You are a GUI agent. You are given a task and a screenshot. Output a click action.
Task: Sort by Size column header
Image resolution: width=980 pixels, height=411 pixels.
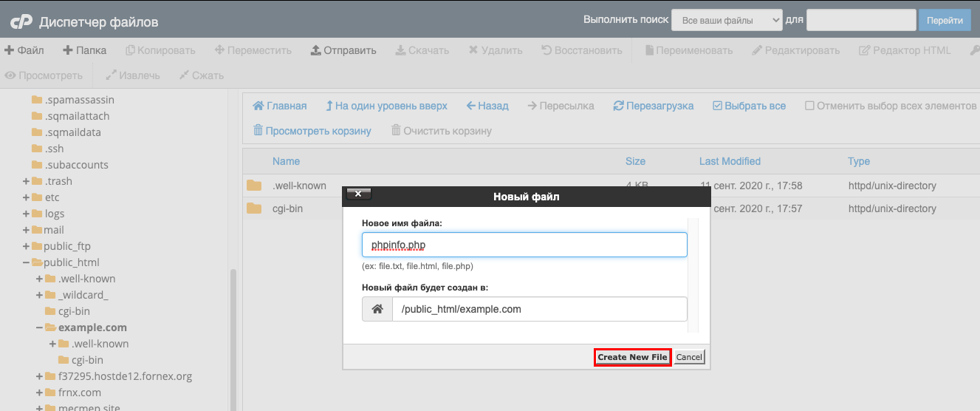click(x=635, y=161)
